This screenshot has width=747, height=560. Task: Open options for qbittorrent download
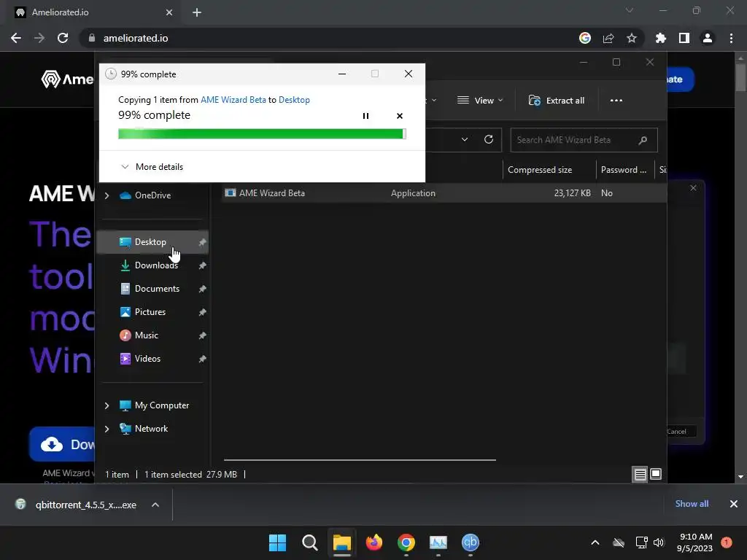[155, 505]
